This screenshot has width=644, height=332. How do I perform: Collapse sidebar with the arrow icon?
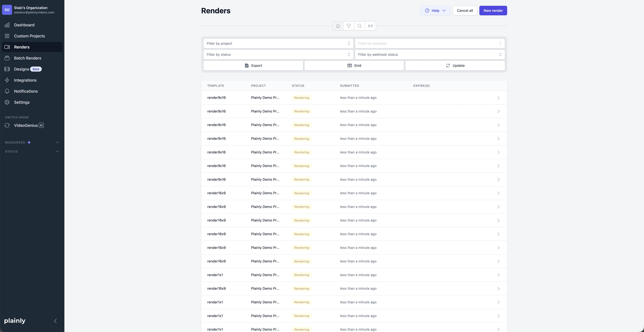55,321
